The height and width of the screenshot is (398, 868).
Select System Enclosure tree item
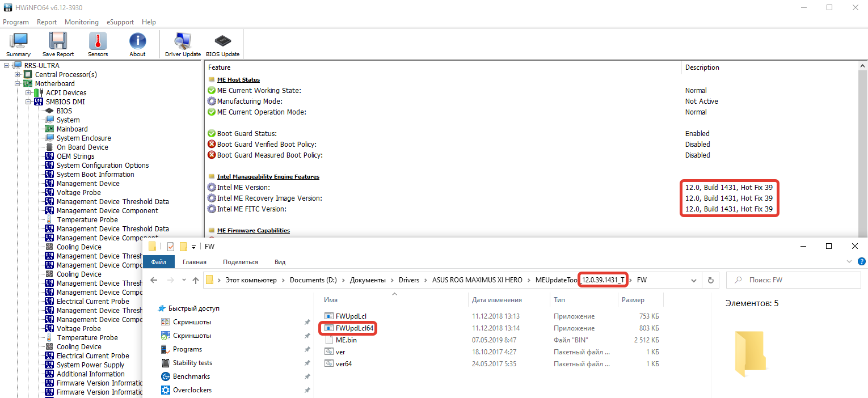click(x=84, y=138)
